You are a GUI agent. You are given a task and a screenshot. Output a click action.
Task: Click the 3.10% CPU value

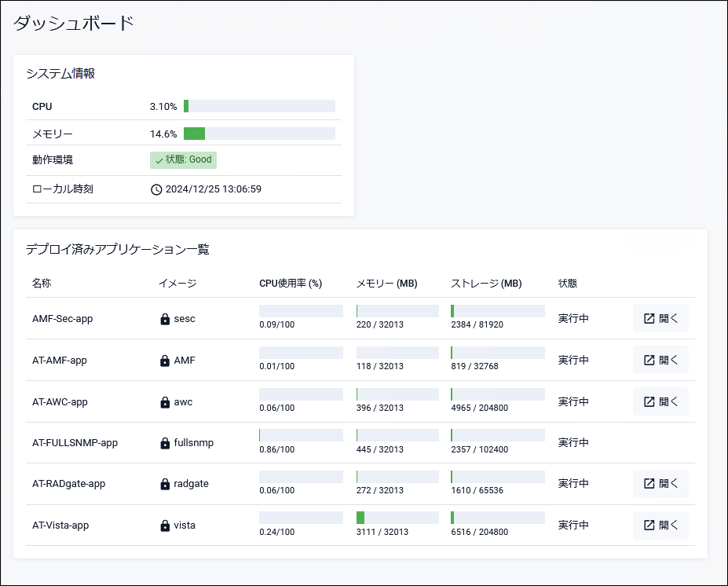pyautogui.click(x=163, y=107)
